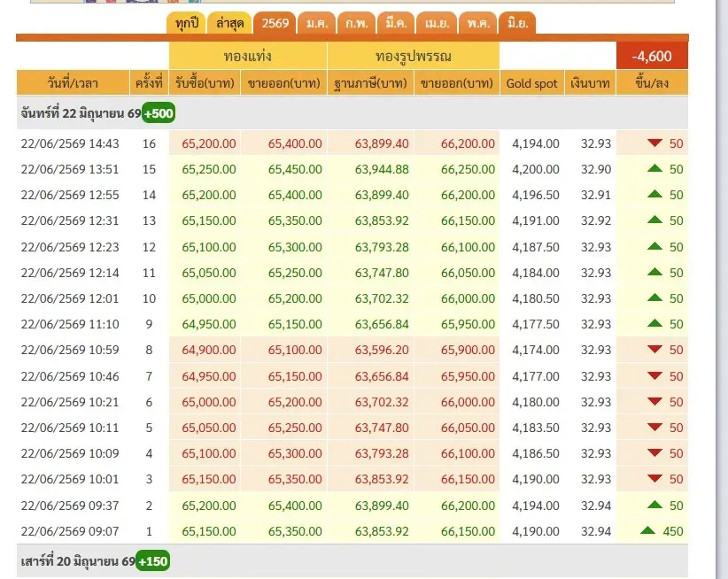
Task: Click the green up arrow in row 9
Action: (654, 323)
